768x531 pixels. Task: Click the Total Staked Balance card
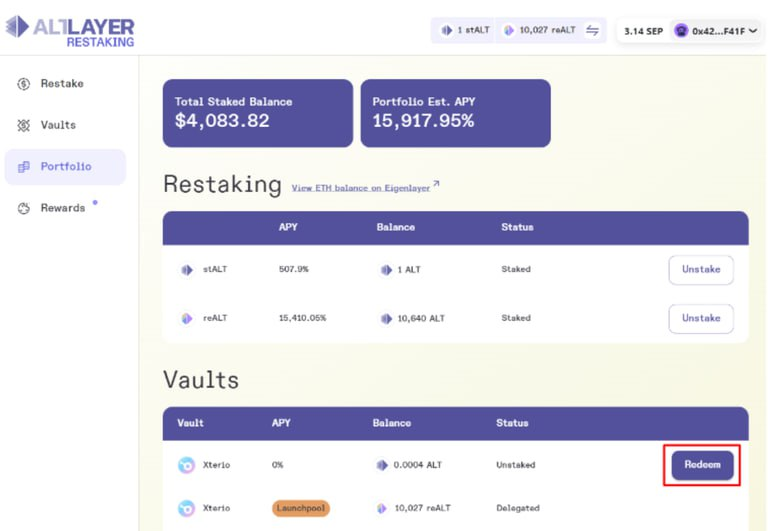(x=258, y=113)
